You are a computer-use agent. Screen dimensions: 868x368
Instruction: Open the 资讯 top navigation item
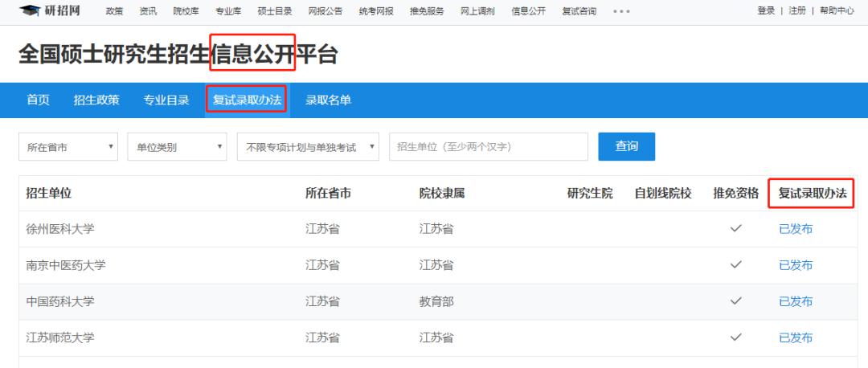(x=148, y=11)
